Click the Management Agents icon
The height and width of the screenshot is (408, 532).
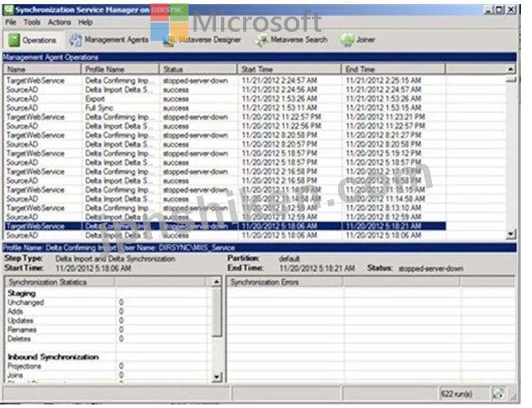pyautogui.click(x=75, y=40)
